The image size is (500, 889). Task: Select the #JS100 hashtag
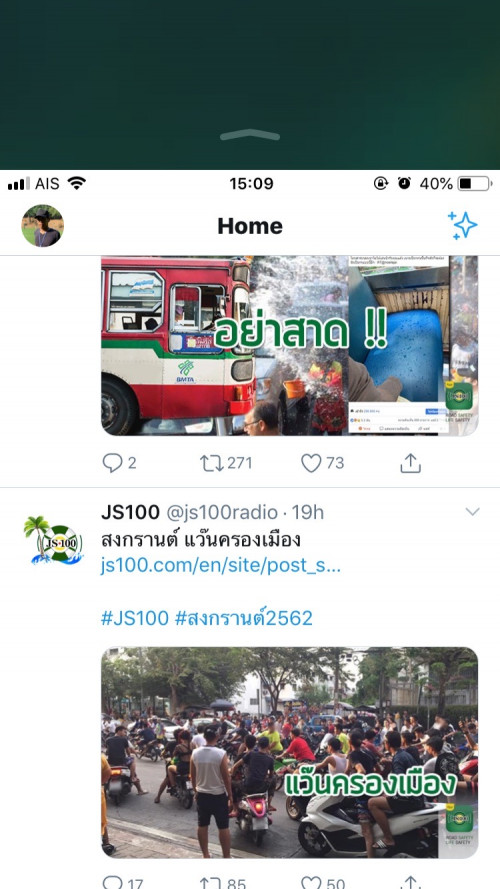pos(135,618)
